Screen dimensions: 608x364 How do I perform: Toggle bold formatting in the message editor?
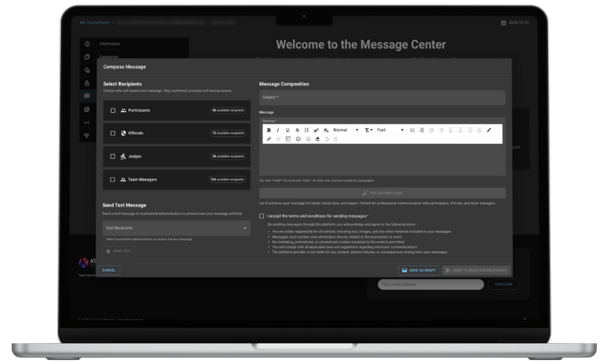click(269, 130)
